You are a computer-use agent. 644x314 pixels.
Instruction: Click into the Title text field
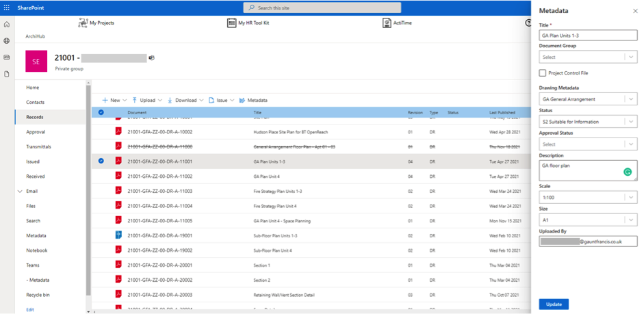tap(588, 35)
